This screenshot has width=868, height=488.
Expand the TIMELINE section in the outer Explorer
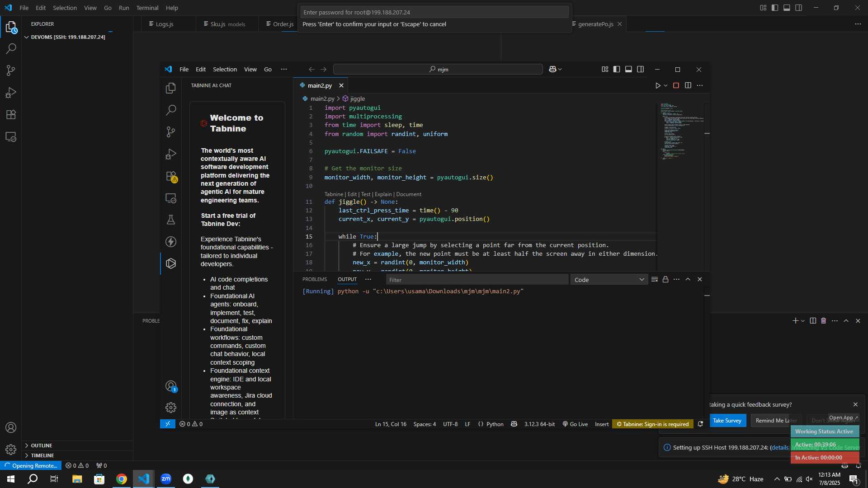[x=77, y=455]
